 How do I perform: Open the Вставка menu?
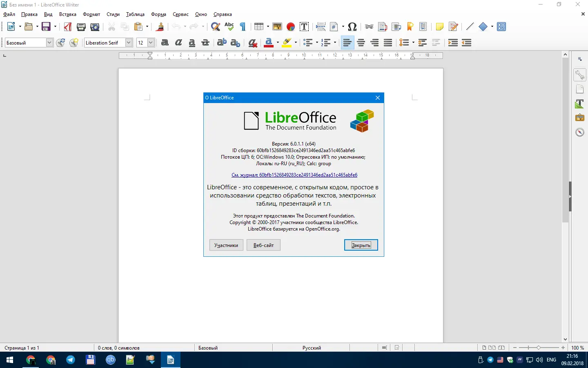pyautogui.click(x=67, y=14)
